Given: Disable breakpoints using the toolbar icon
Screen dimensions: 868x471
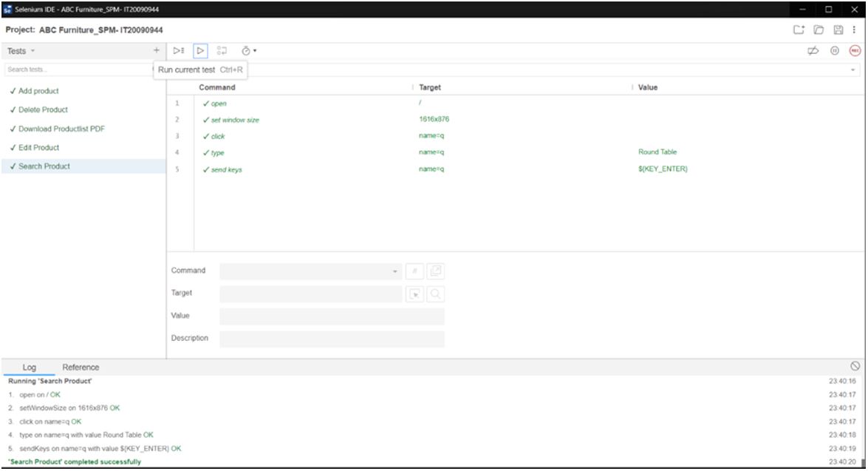Looking at the screenshot, I should pos(813,50).
